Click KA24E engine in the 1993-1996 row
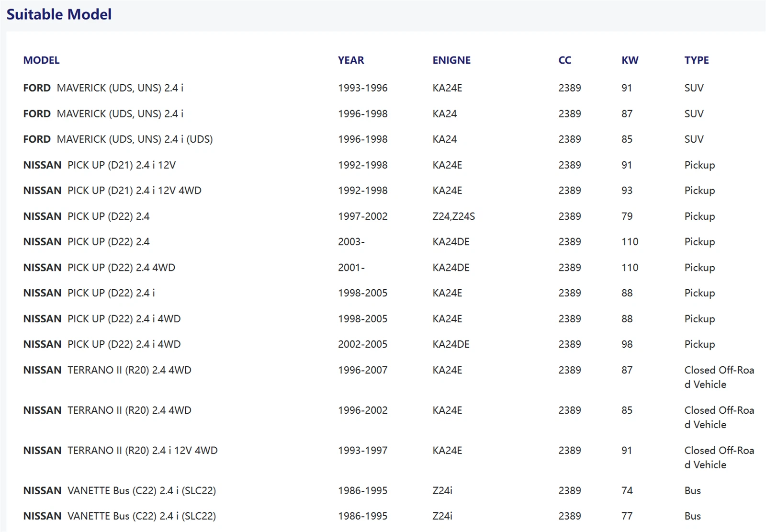766x532 pixels. (448, 88)
